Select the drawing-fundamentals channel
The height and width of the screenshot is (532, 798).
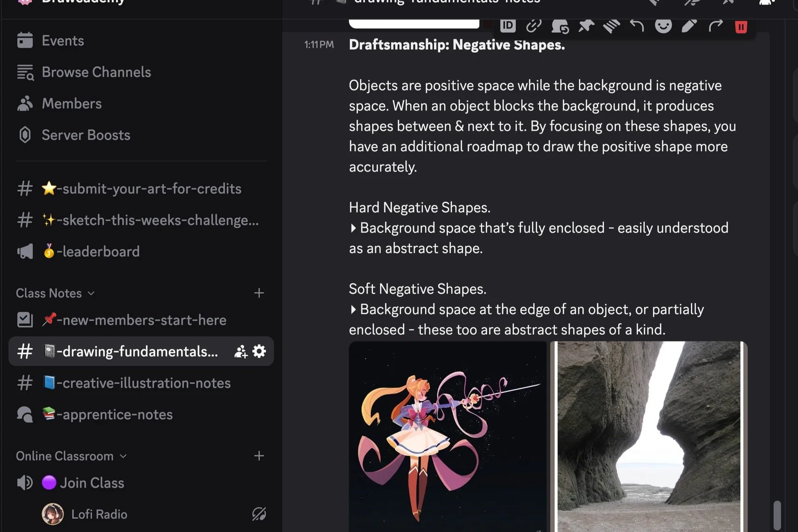[141, 351]
